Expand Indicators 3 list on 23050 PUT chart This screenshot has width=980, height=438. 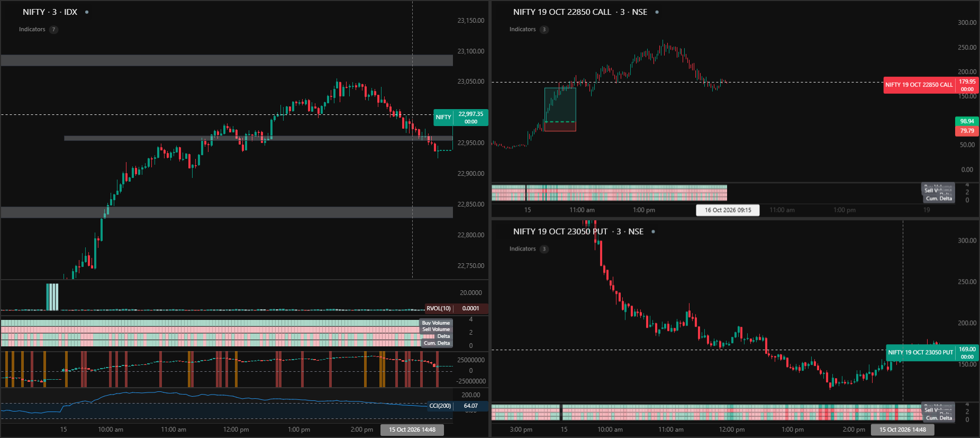[529, 249]
